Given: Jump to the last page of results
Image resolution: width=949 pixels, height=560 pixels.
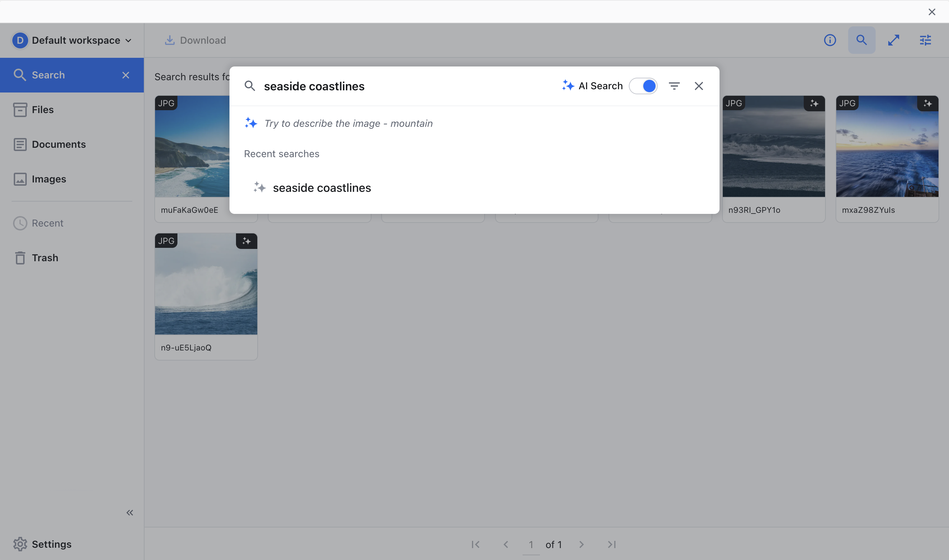Looking at the screenshot, I should pyautogui.click(x=612, y=544).
